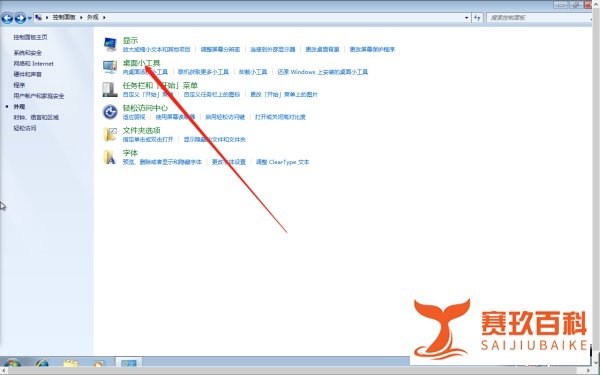This screenshot has height=375, width=600.
Task: Go to 轻松访问 in the sidebar
Action: [x=25, y=128]
